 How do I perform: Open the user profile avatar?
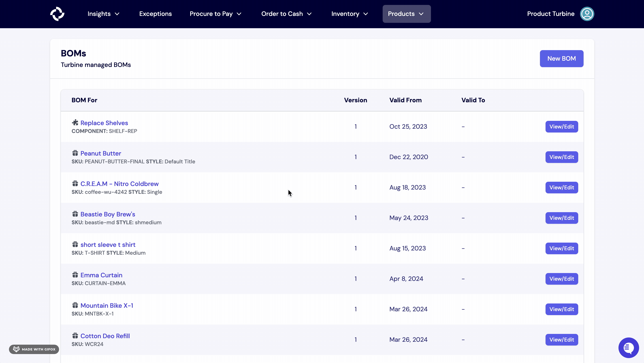[587, 14]
